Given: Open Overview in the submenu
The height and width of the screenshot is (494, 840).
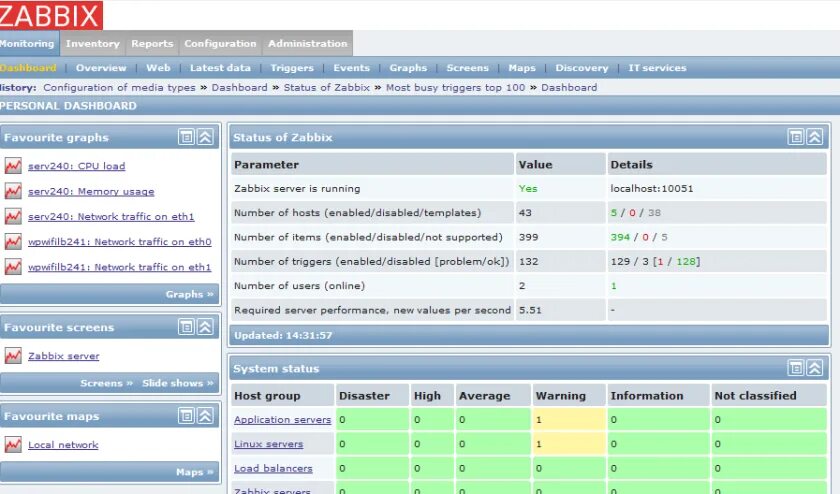Looking at the screenshot, I should pyautogui.click(x=101, y=68).
